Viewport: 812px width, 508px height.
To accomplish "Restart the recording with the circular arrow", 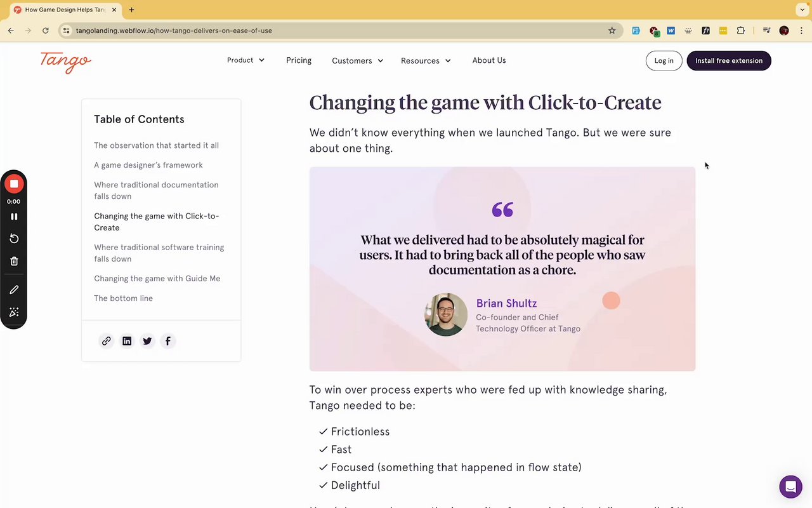I will tap(14, 239).
